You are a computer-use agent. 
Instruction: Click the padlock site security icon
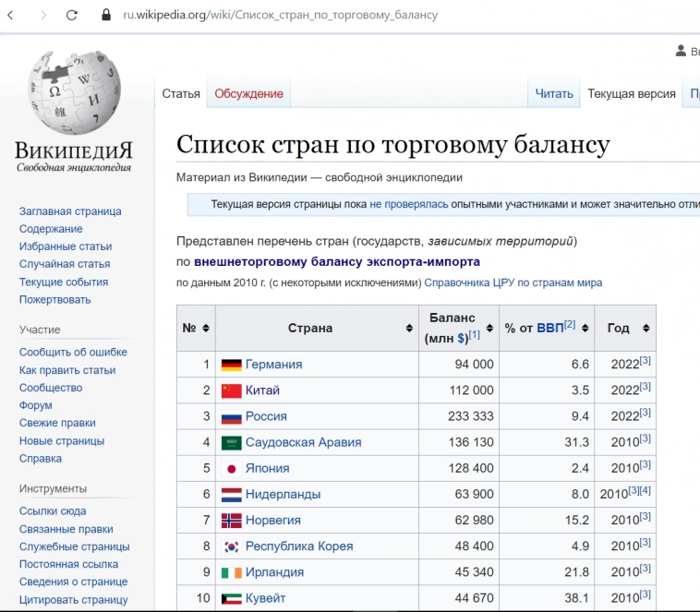[x=106, y=15]
